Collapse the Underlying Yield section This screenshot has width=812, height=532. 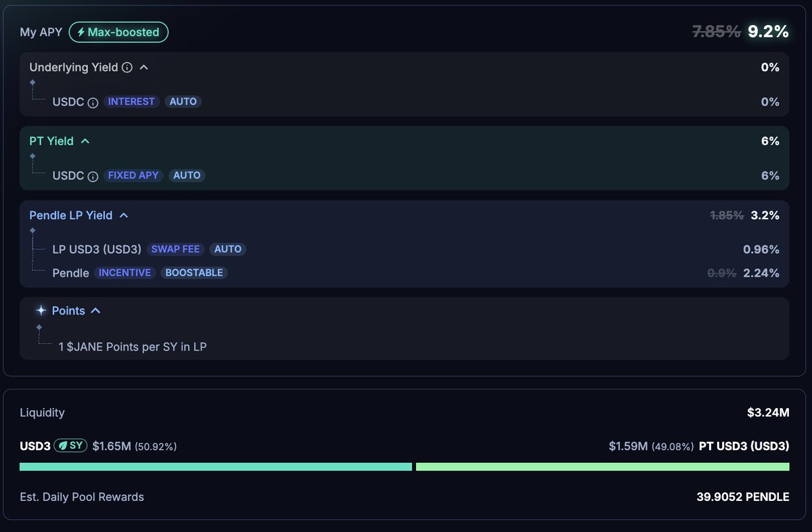pos(143,68)
